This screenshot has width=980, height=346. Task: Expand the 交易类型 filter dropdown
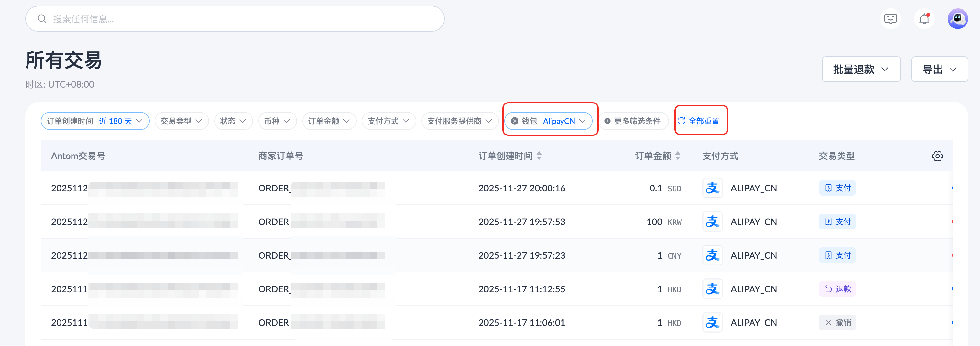point(182,121)
